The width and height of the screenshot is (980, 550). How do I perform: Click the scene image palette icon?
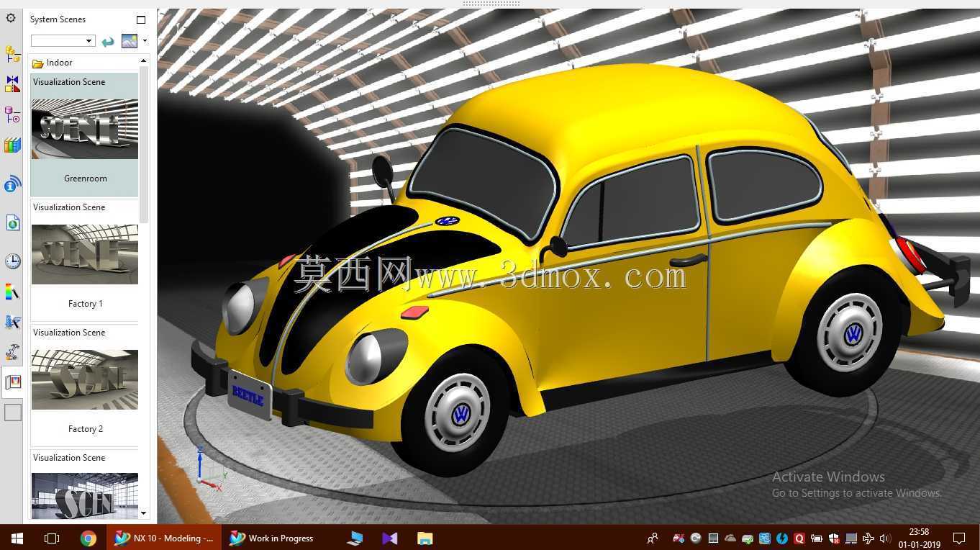point(130,41)
